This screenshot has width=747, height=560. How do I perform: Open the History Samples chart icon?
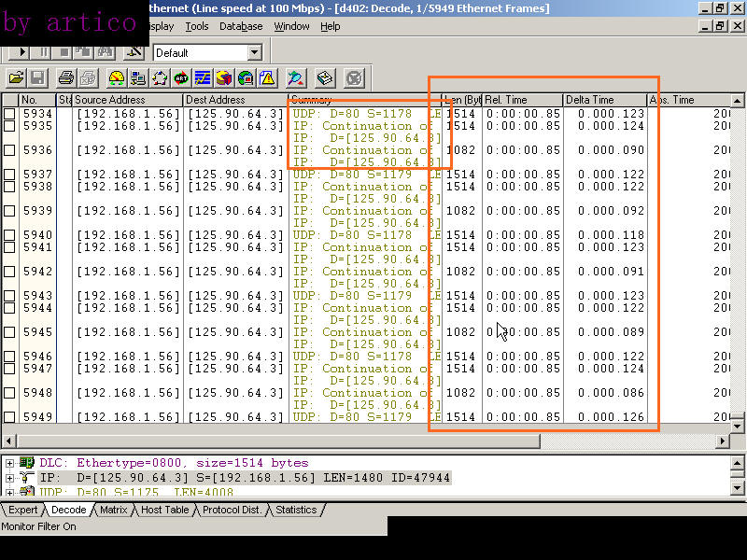coord(203,78)
